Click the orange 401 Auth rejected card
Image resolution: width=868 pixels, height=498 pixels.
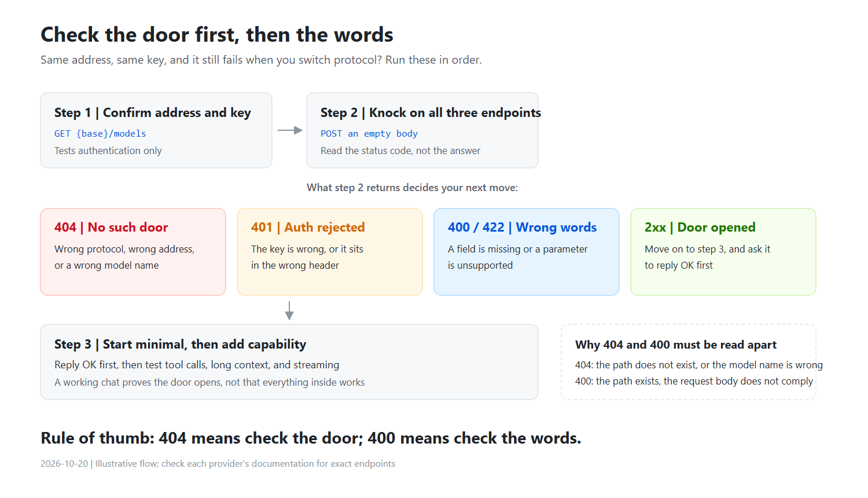click(330, 252)
